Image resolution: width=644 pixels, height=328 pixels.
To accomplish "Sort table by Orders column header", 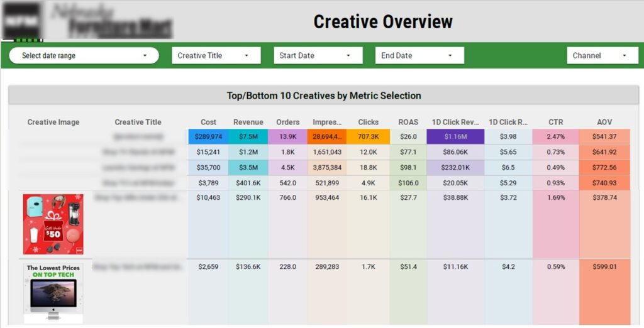I will (287, 122).
